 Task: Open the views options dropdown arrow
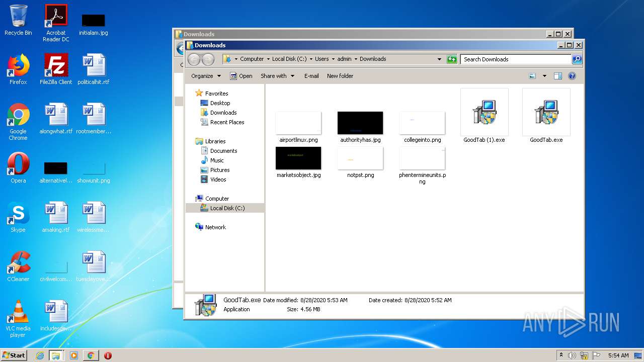tap(544, 76)
